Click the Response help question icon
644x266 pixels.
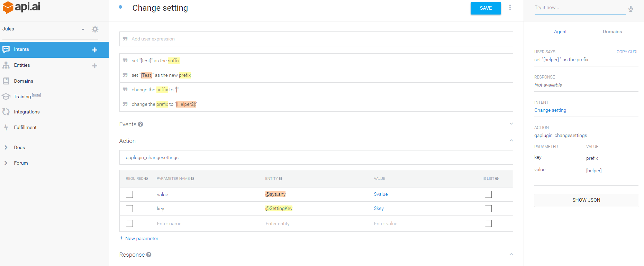click(149, 255)
